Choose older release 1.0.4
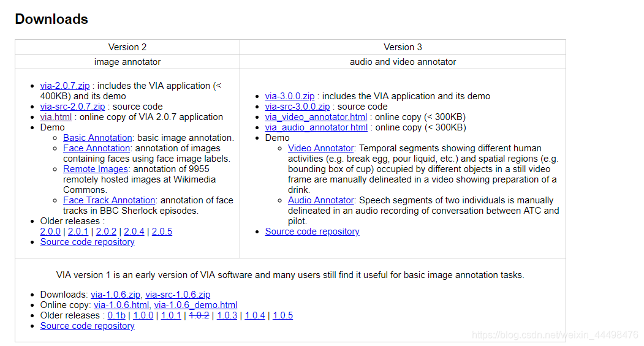 [x=255, y=315]
